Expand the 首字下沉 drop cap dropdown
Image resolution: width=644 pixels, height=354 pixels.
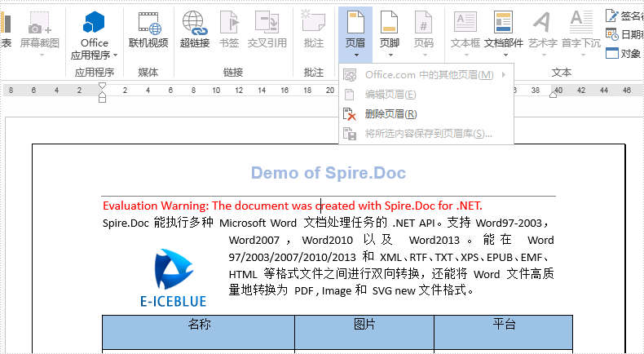581,55
